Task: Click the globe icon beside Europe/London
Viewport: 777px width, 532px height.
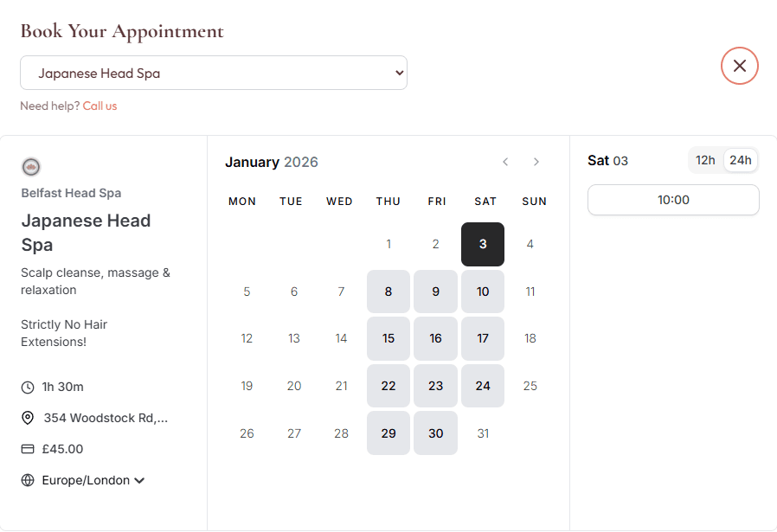Action: [27, 480]
